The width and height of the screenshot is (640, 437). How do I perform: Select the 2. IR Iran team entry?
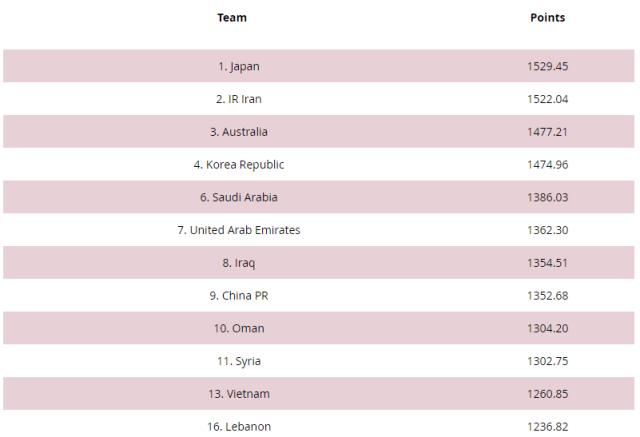click(x=239, y=99)
